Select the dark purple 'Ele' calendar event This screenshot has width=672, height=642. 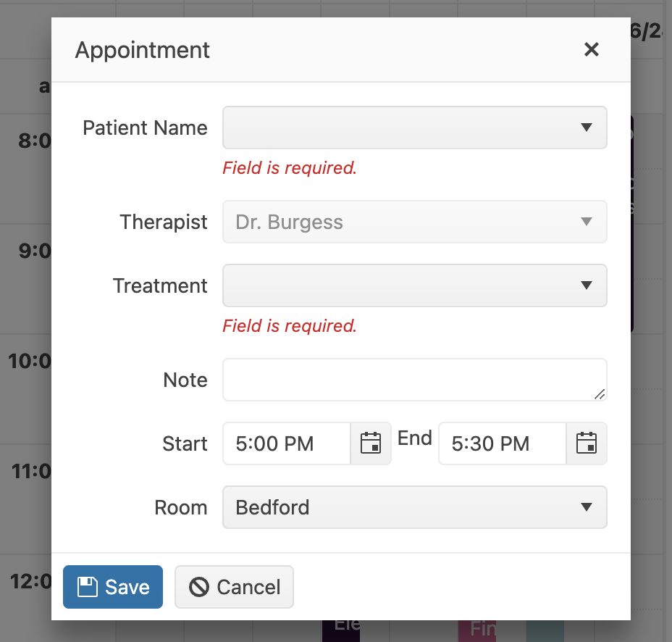click(341, 630)
